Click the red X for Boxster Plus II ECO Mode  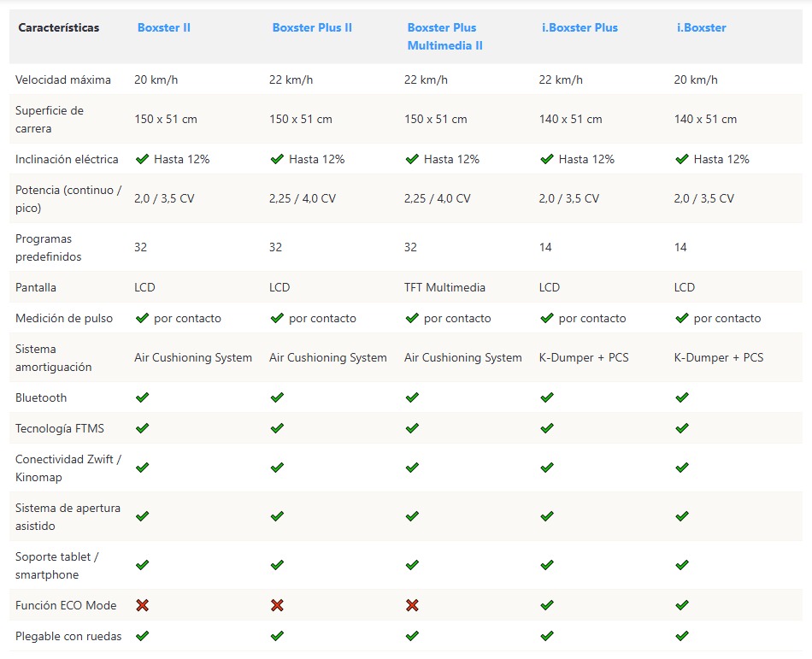pos(277,605)
